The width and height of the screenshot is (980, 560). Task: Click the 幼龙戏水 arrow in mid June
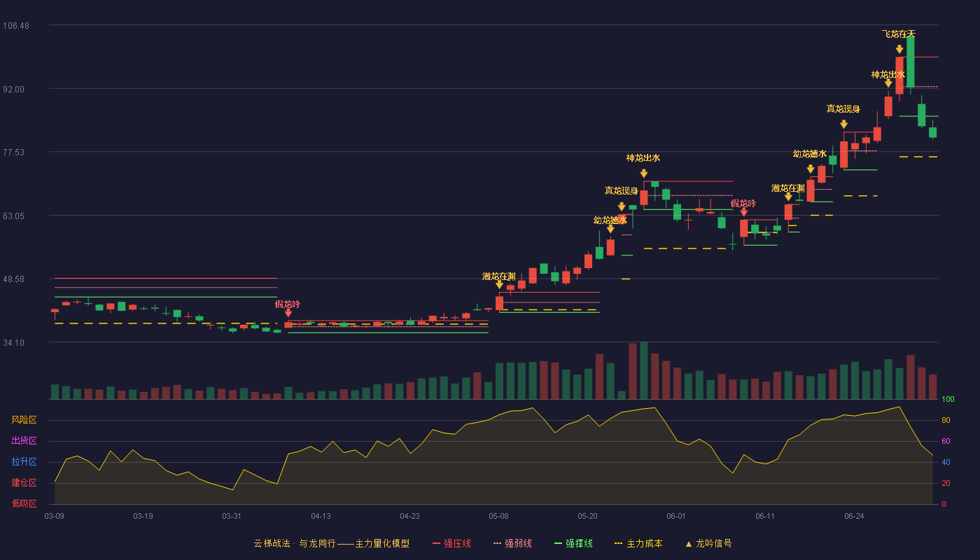[811, 169]
